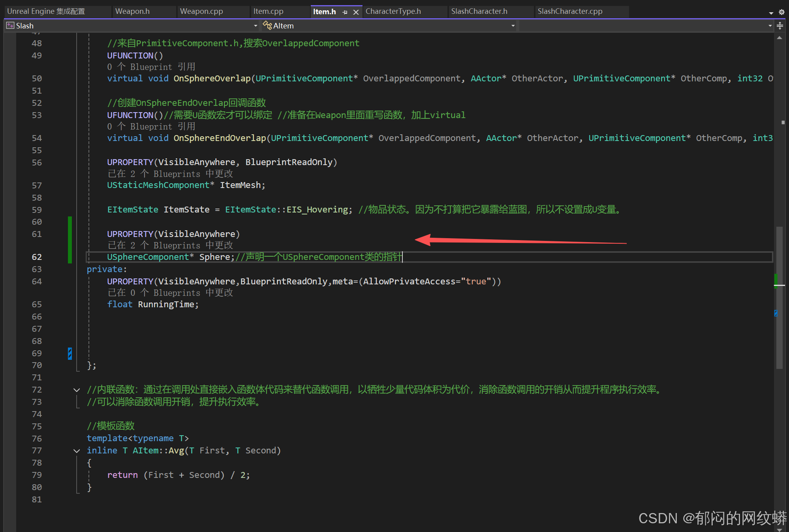Pin the Item.h tab
789x532 pixels.
pyautogui.click(x=345, y=12)
